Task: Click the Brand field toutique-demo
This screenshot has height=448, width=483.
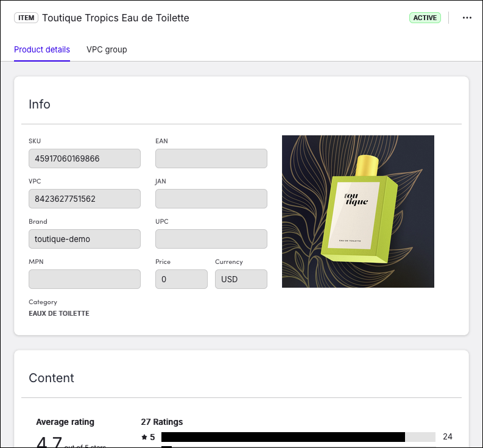Action: click(85, 239)
